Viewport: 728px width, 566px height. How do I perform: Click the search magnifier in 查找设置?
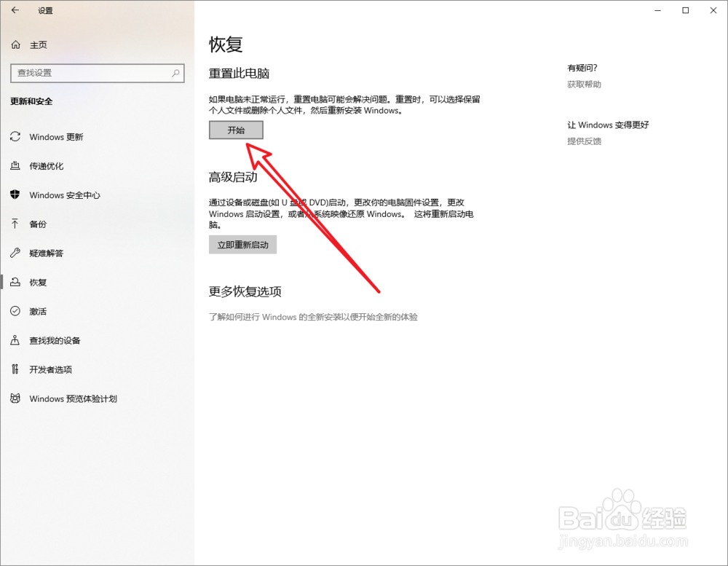pos(175,73)
